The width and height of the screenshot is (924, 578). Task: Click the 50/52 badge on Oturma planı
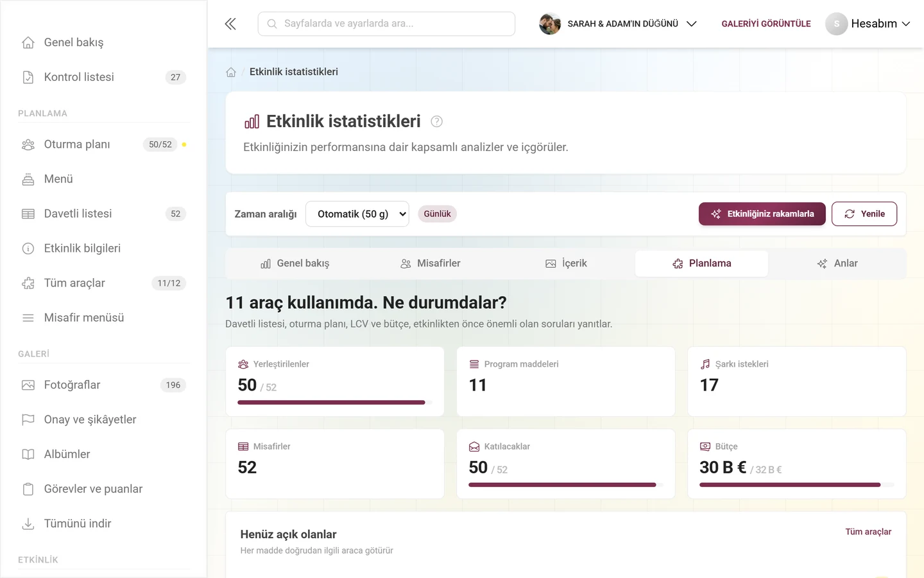160,144
